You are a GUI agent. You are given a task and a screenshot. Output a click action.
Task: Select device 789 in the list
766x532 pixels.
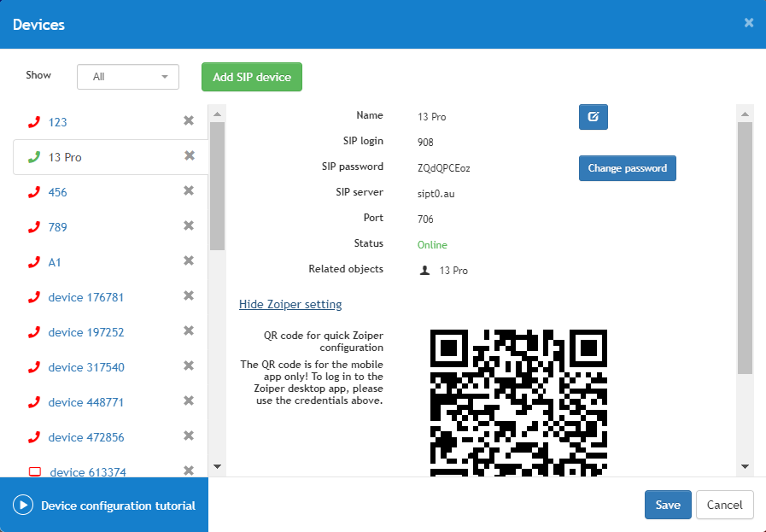[58, 227]
